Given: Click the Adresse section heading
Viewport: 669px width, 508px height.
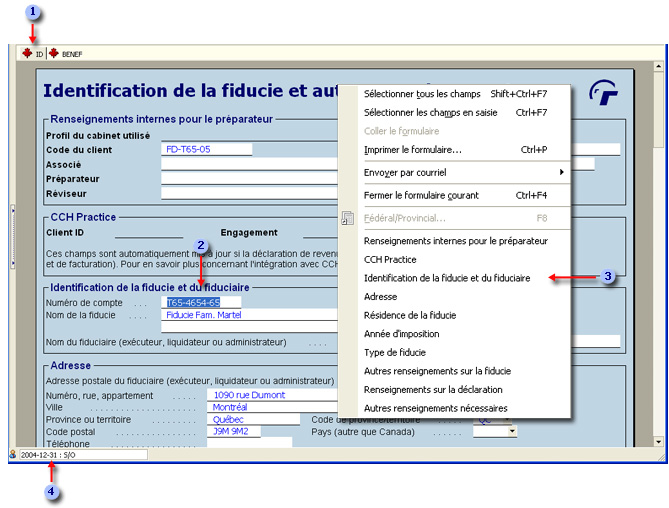Looking at the screenshot, I should tap(70, 366).
